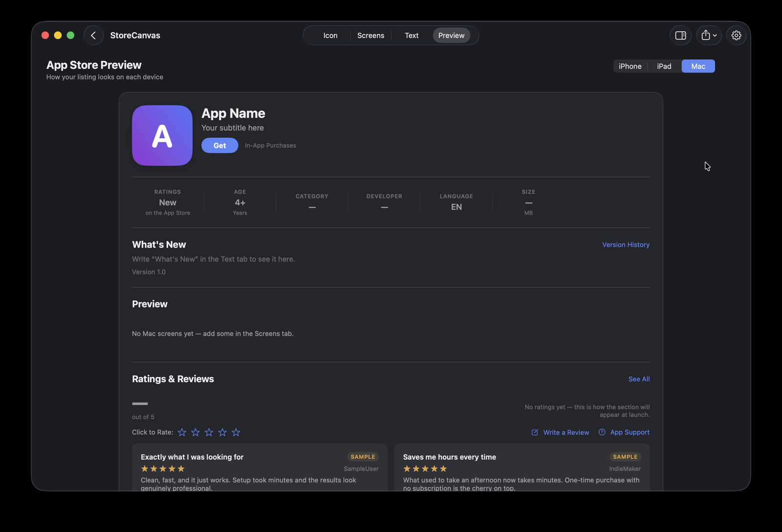Open Version History link

point(626,245)
